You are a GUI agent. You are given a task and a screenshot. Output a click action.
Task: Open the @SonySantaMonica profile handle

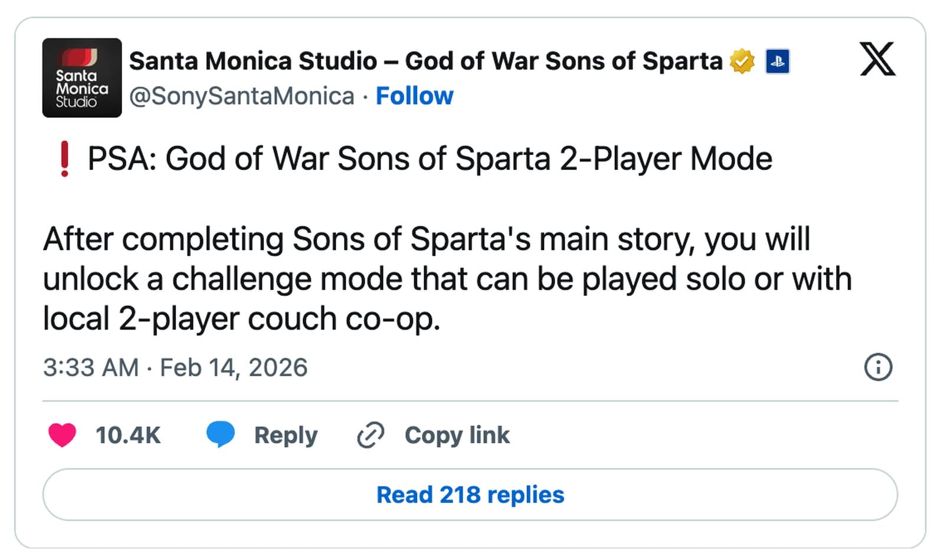238,95
